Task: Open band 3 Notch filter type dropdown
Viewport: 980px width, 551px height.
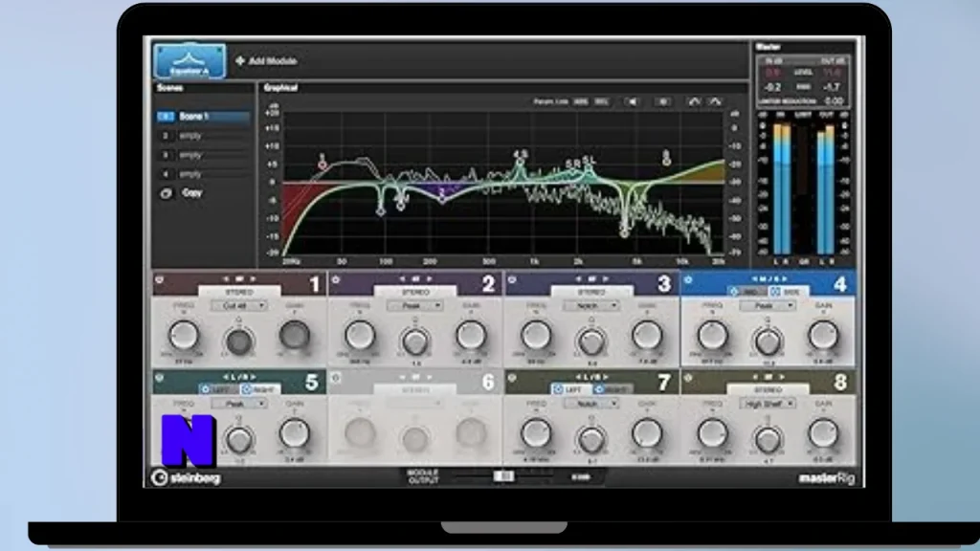Action: pos(591,305)
